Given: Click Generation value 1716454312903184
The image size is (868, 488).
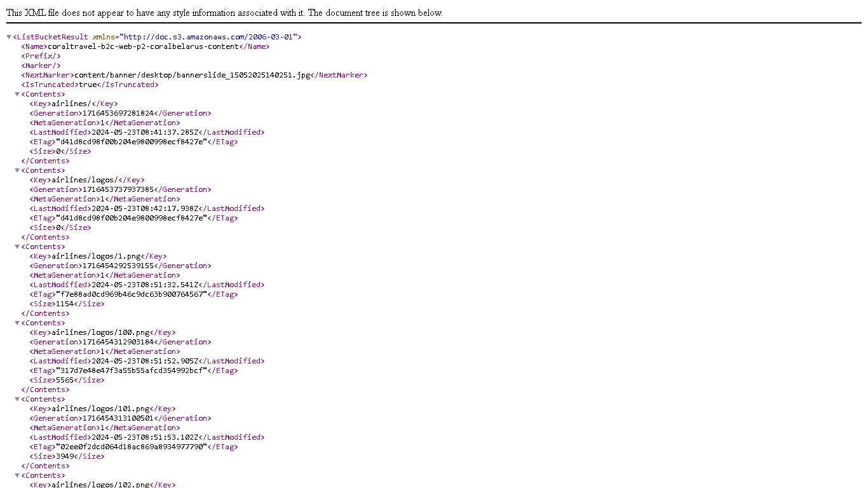Looking at the screenshot, I should (x=118, y=342).
